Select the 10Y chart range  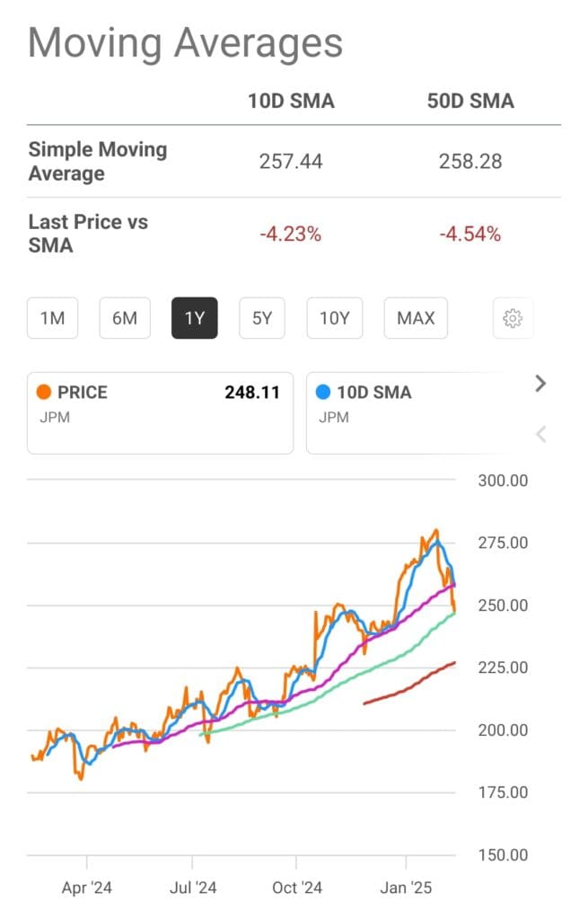[334, 317]
